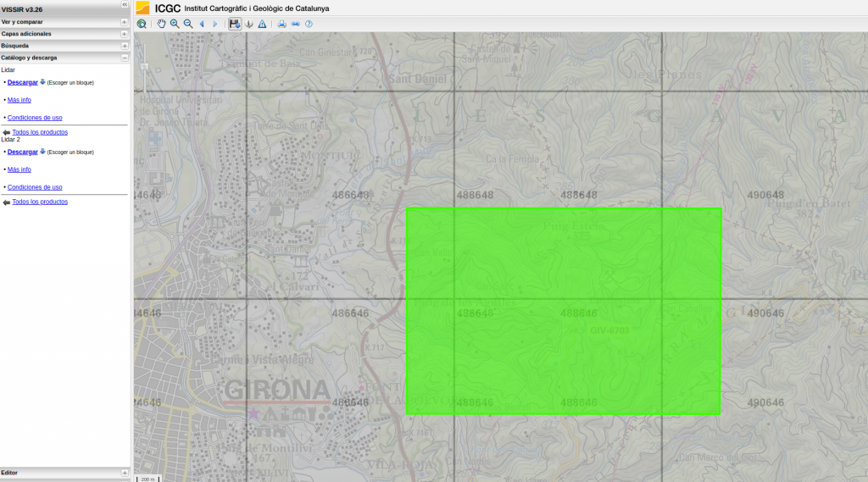Viewport: 868px width, 482px height.
Task: Click Todos los productos under Lidar 2
Action: 40,202
